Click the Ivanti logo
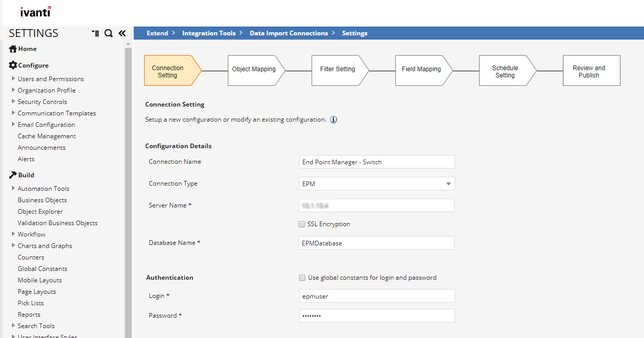The image size is (644, 338). (x=35, y=12)
